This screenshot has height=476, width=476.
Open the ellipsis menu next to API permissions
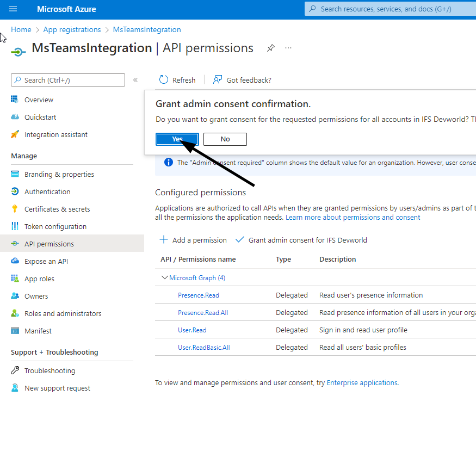point(288,48)
